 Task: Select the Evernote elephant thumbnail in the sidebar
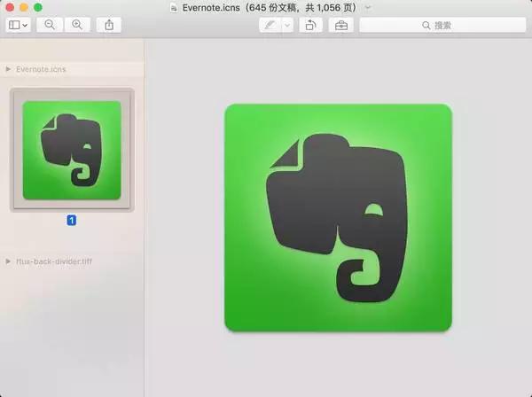[72, 150]
